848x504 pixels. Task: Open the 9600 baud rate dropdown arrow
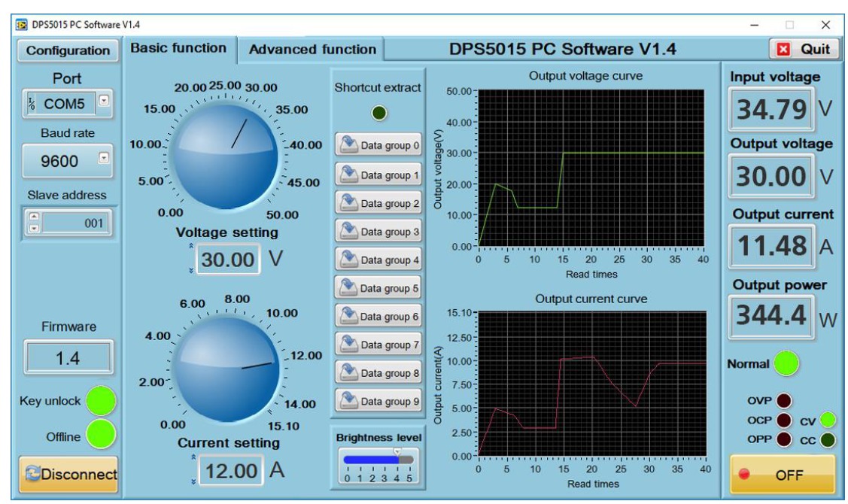coord(104,158)
